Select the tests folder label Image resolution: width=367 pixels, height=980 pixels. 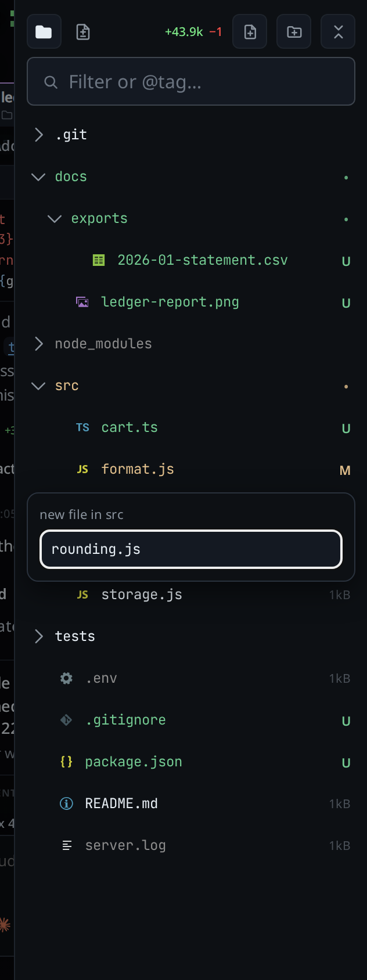point(75,636)
